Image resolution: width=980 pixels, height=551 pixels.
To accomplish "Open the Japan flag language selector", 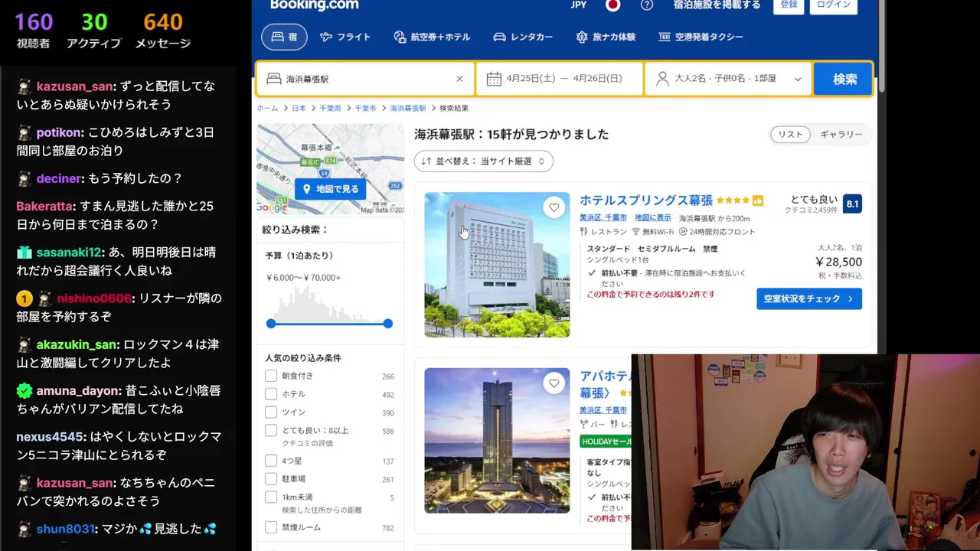I will pos(612,5).
